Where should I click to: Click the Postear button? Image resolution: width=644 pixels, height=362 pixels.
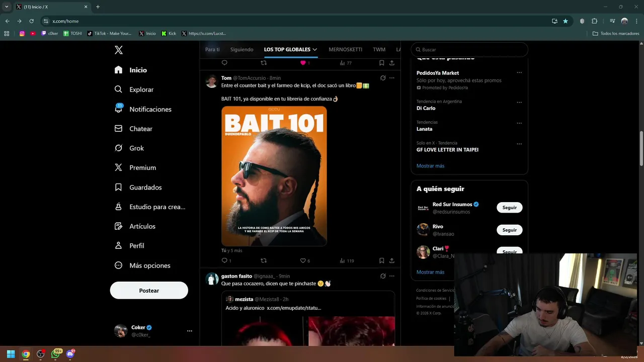tap(149, 291)
